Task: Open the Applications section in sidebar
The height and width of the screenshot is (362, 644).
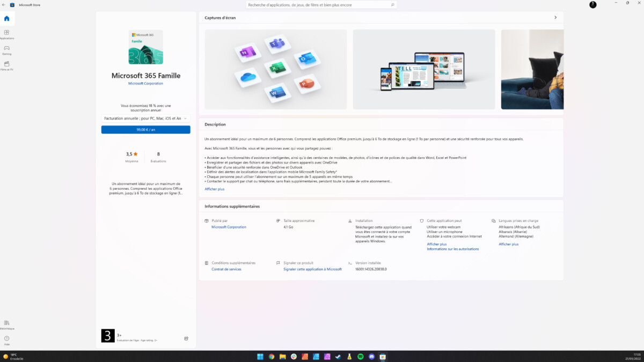Action: click(x=7, y=34)
